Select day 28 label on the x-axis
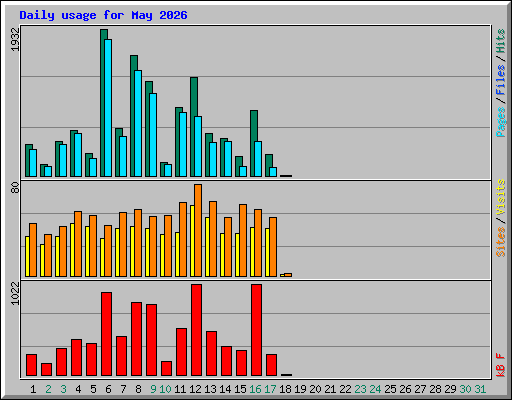Image resolution: width=512 pixels, height=400 pixels. coord(435,389)
